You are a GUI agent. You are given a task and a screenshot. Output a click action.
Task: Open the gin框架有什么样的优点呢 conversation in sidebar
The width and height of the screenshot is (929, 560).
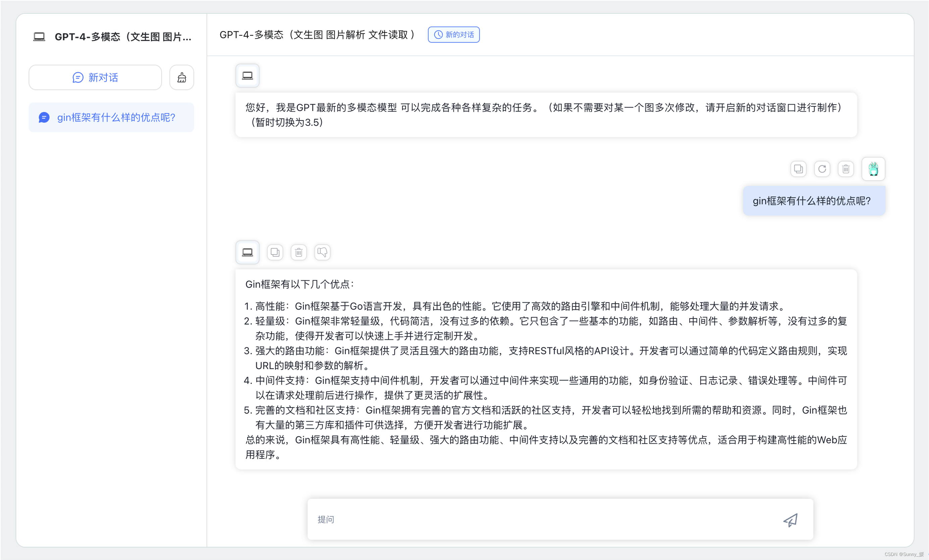coord(112,118)
